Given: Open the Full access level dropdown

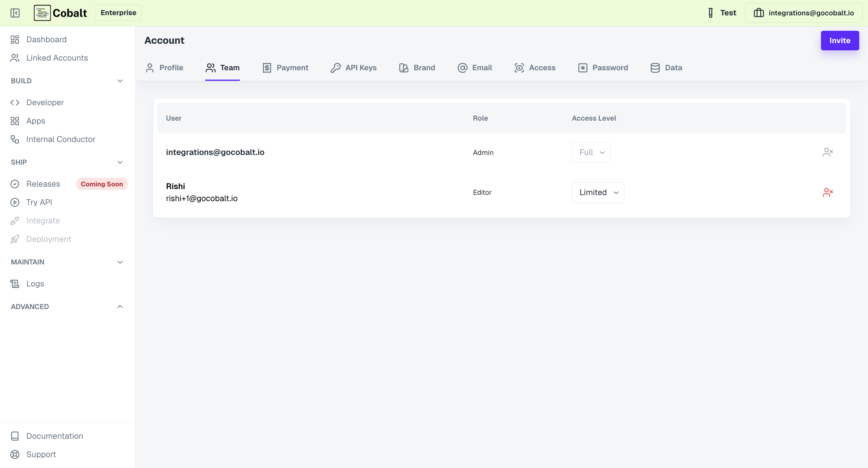Looking at the screenshot, I should [591, 152].
